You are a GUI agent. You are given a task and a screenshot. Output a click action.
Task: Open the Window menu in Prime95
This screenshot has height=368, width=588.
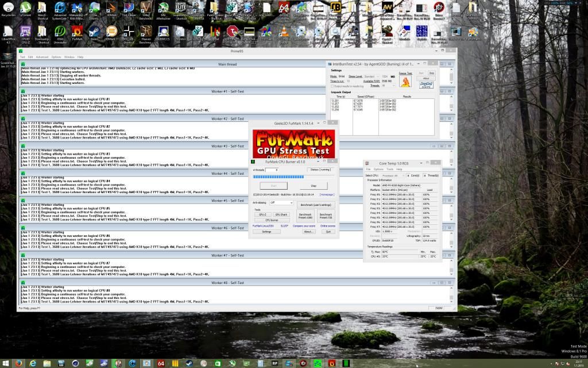coord(69,57)
